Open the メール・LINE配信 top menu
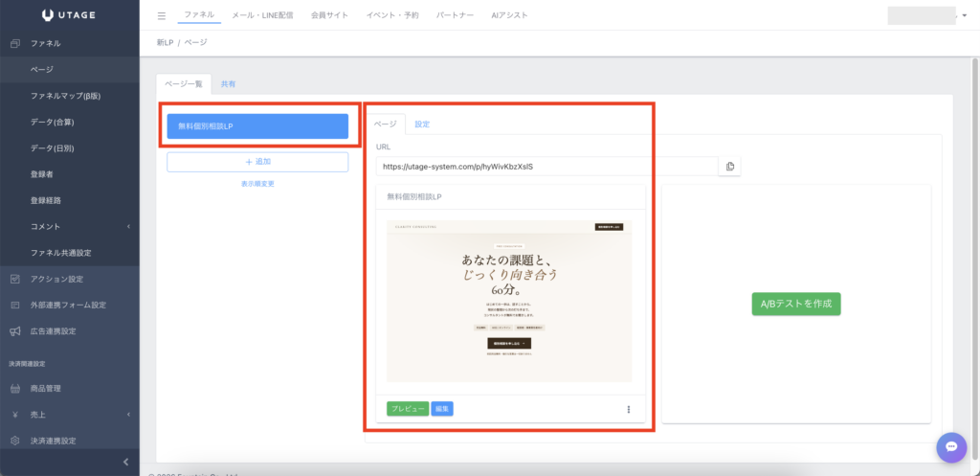This screenshot has width=980, height=476. pyautogui.click(x=262, y=15)
